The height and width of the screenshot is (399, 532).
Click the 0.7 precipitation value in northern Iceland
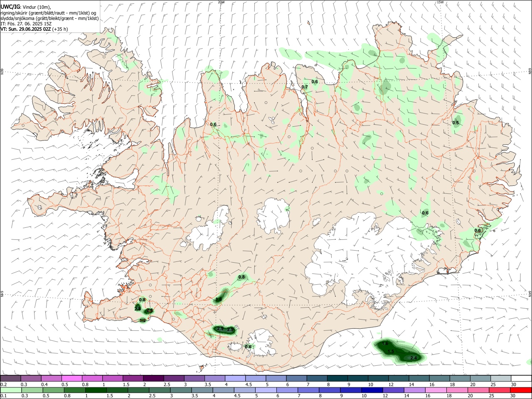pyautogui.click(x=305, y=87)
